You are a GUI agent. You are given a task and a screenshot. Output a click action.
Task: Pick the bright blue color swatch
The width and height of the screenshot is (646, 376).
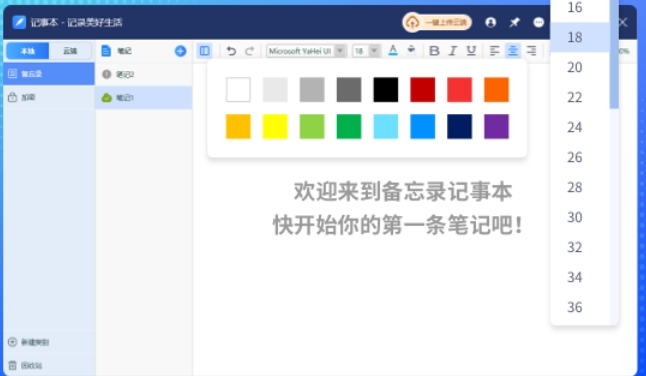pyautogui.click(x=423, y=126)
